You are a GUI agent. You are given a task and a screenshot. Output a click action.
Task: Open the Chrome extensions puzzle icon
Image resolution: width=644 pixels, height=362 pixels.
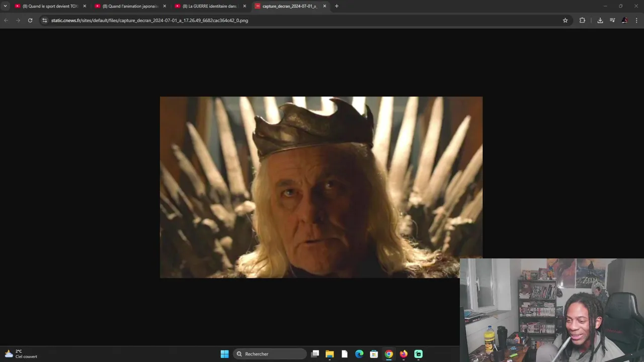pyautogui.click(x=582, y=21)
